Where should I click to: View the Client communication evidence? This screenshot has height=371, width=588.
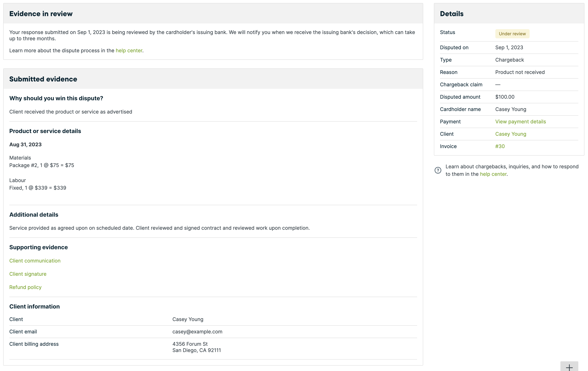coord(35,260)
